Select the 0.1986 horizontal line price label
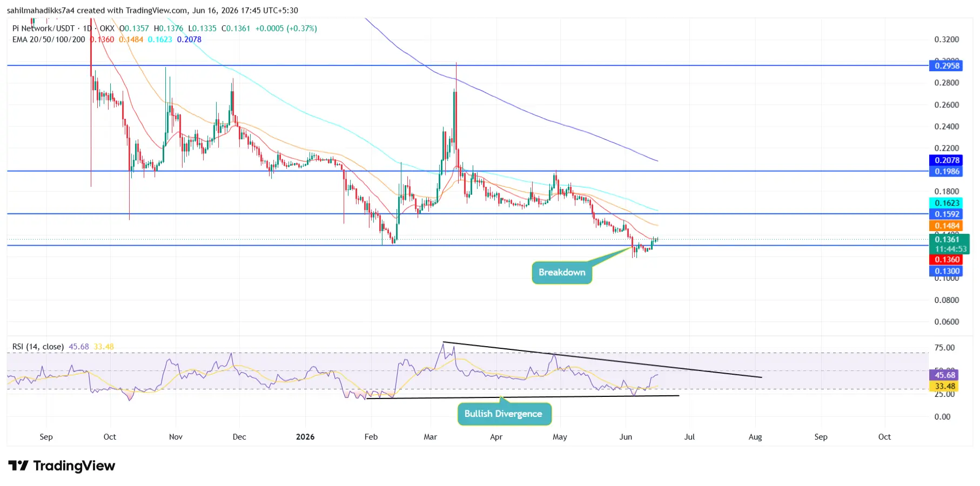The width and height of the screenshot is (980, 486). [947, 172]
